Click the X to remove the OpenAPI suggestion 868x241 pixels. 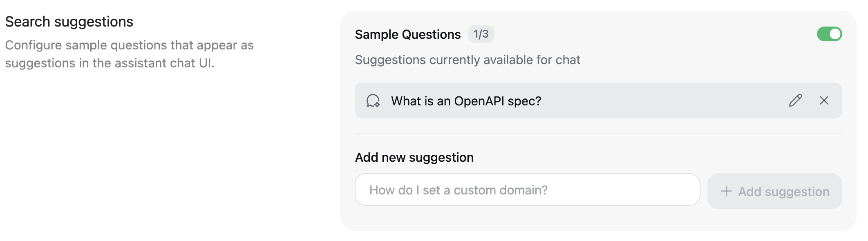823,100
